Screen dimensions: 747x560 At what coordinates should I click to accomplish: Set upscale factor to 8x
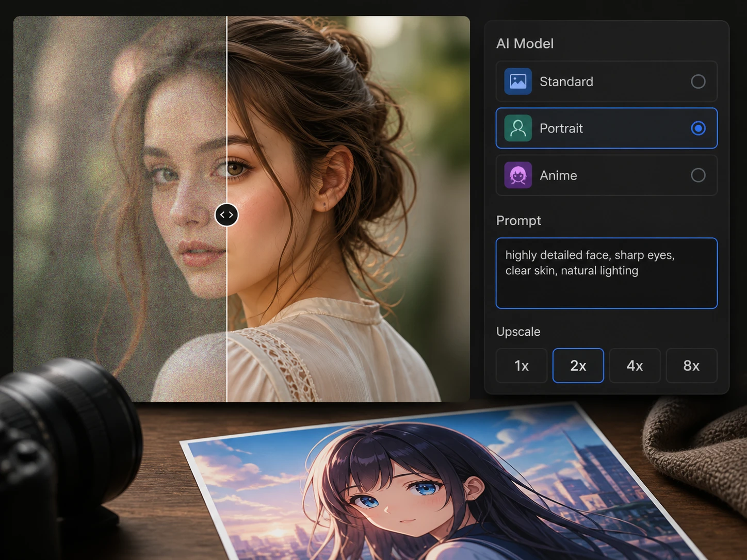[x=691, y=366]
